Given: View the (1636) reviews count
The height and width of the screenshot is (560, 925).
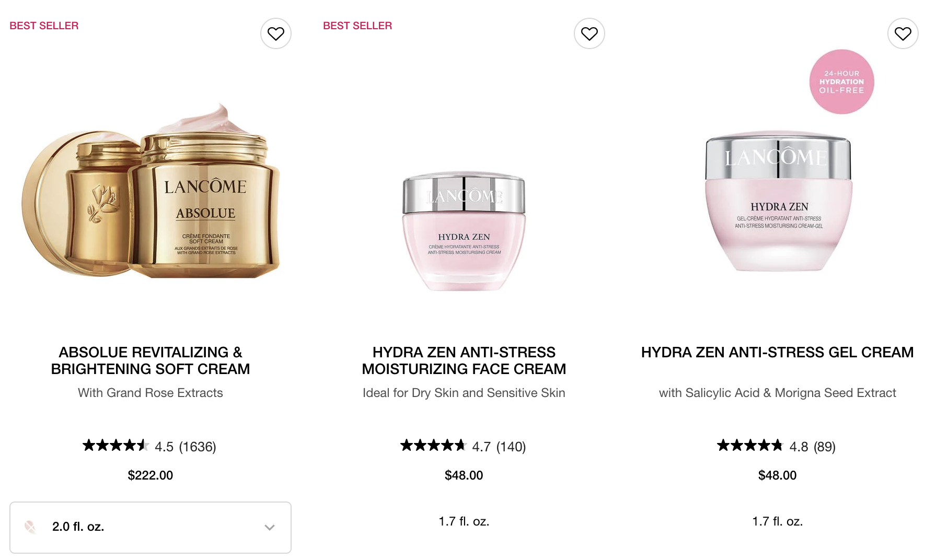Looking at the screenshot, I should click(x=198, y=447).
